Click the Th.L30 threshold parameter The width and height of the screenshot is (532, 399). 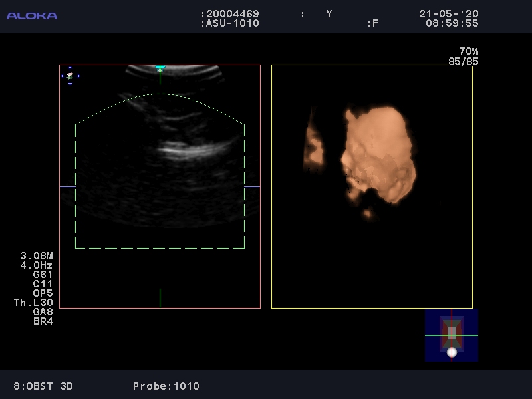click(33, 303)
